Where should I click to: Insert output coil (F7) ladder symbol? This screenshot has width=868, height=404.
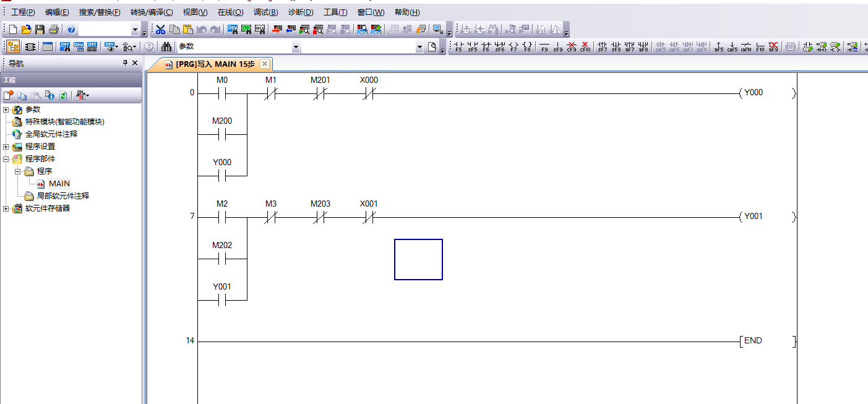tap(513, 46)
